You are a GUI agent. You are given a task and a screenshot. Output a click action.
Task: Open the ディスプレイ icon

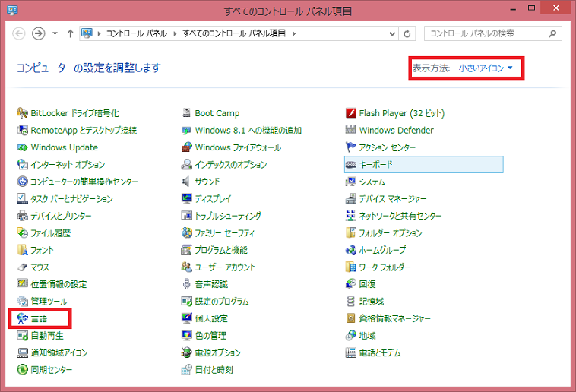pyautogui.click(x=187, y=198)
